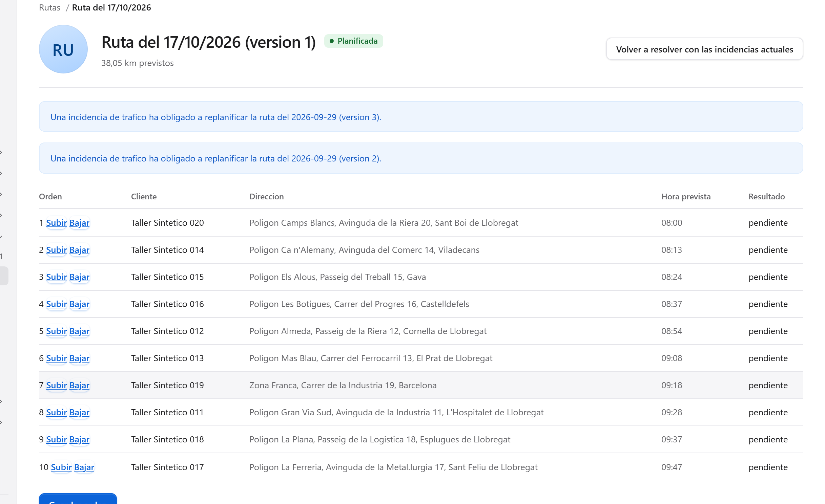Move Taller Sintetico 012 down with Bajar
This screenshot has width=825, height=504.
pyautogui.click(x=79, y=331)
